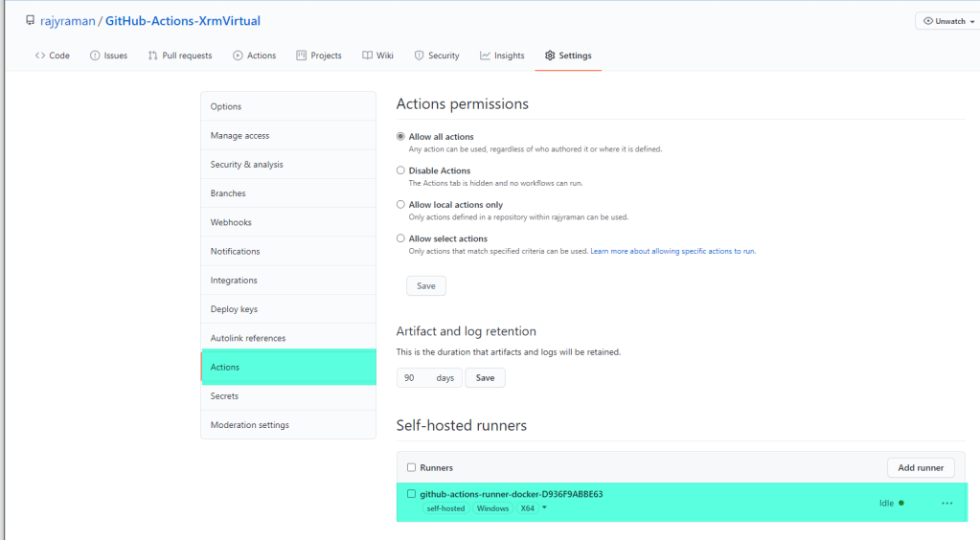
Task: Expand the runner labels dropdown arrow
Action: 545,508
